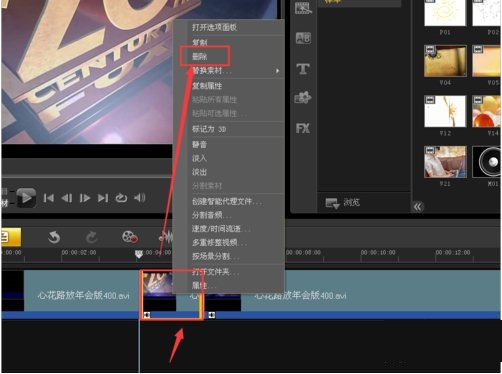This screenshot has width=502, height=374.
Task: Expand the 替换素材 submenu arrow
Action: coord(277,71)
